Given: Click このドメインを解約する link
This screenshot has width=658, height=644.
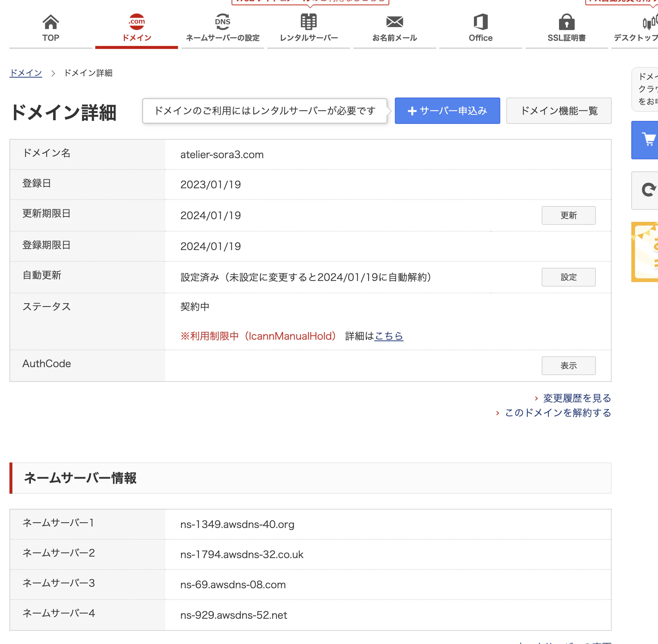Looking at the screenshot, I should (558, 413).
